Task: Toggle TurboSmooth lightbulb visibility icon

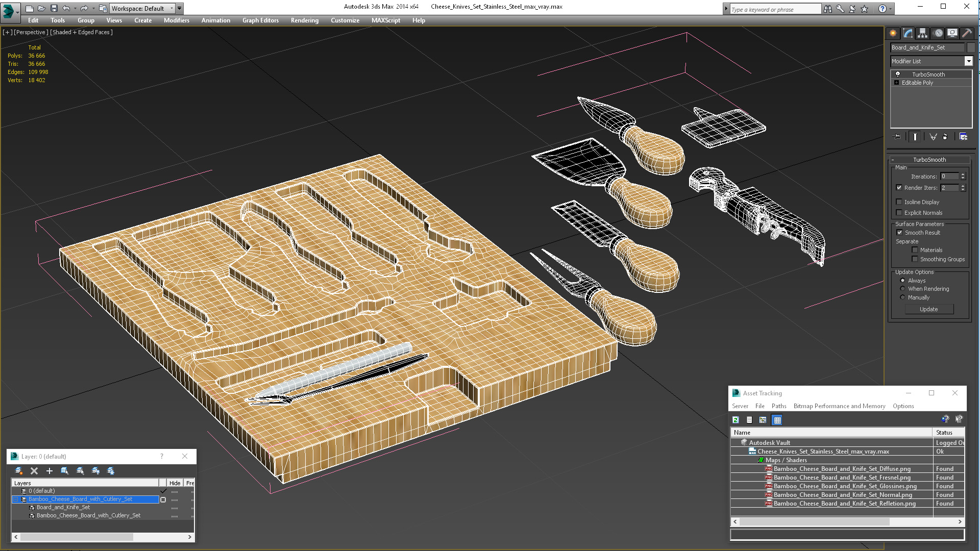Action: point(898,74)
